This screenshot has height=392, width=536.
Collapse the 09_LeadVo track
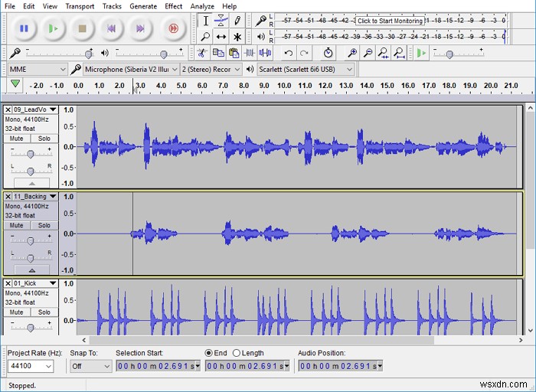(x=32, y=183)
